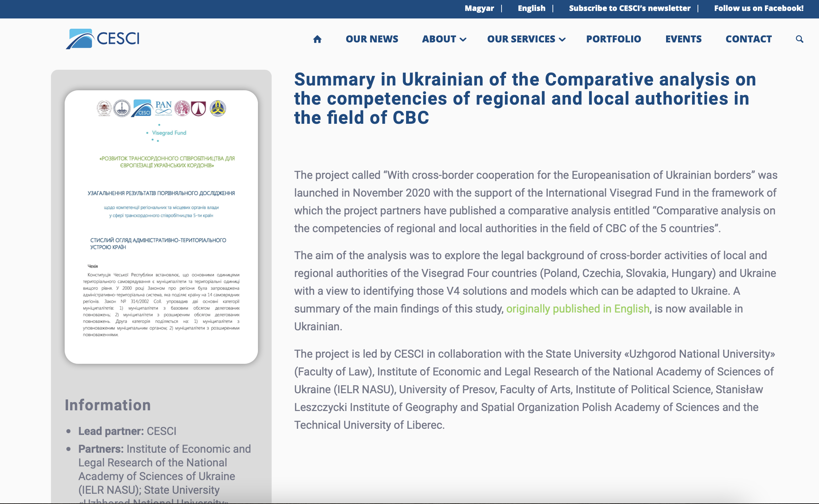Click the page title heading
Viewport: 819px width, 504px height.
click(525, 98)
